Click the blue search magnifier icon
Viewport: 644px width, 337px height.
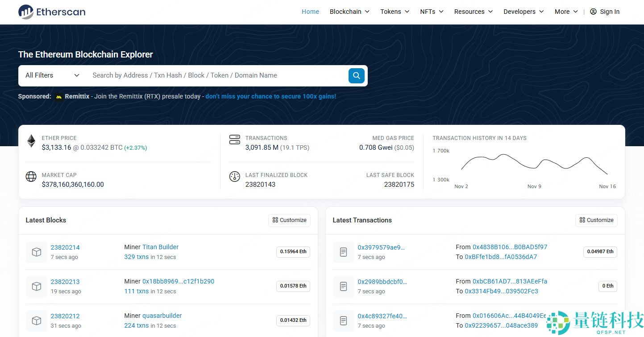click(356, 75)
